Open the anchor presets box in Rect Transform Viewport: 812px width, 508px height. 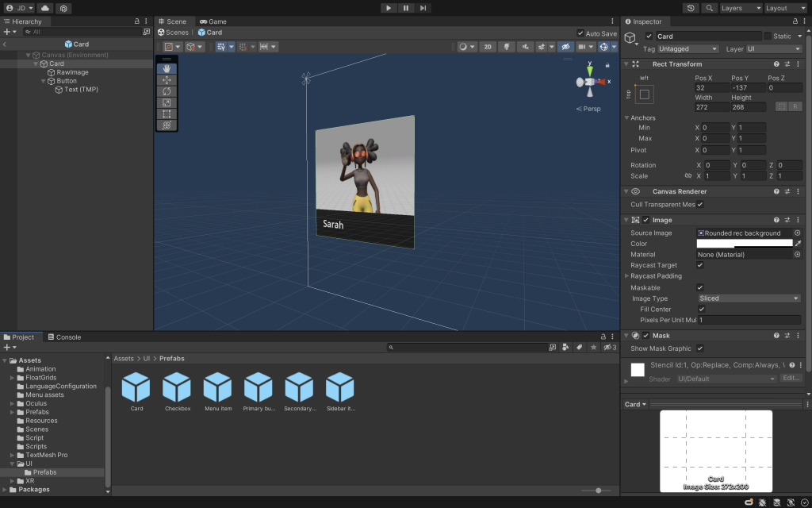coord(644,94)
